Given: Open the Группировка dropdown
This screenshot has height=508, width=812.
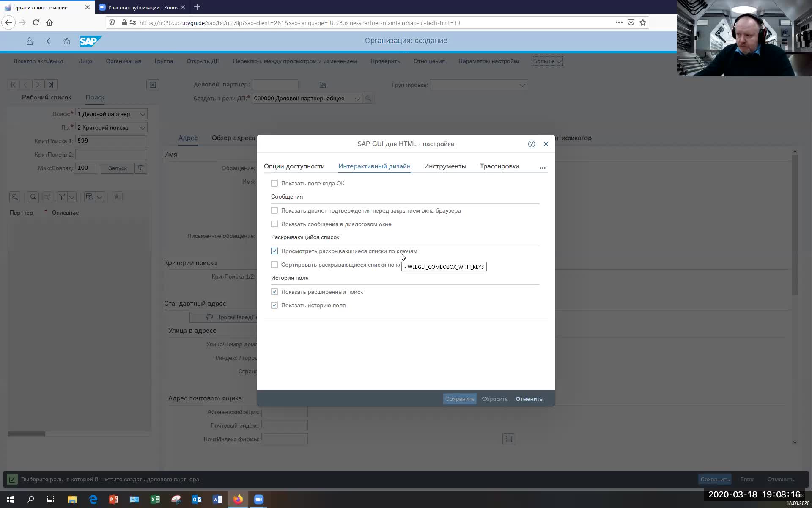Looking at the screenshot, I should pos(478,85).
